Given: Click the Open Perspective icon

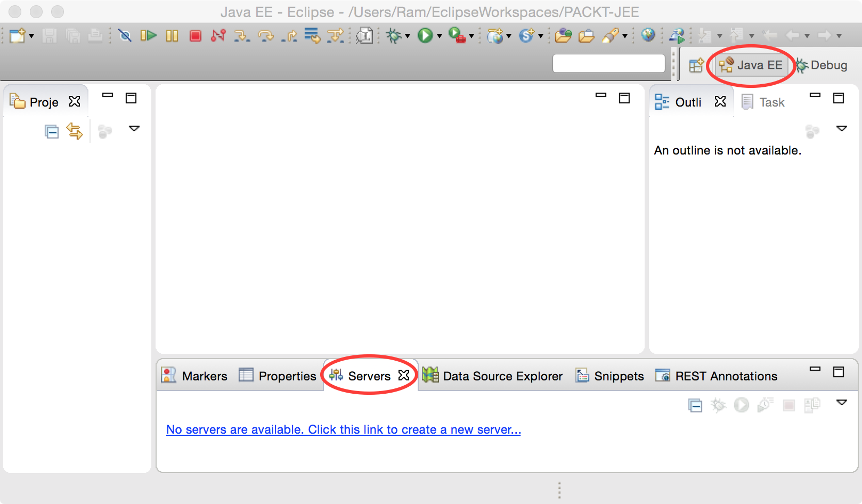Looking at the screenshot, I should (x=696, y=65).
